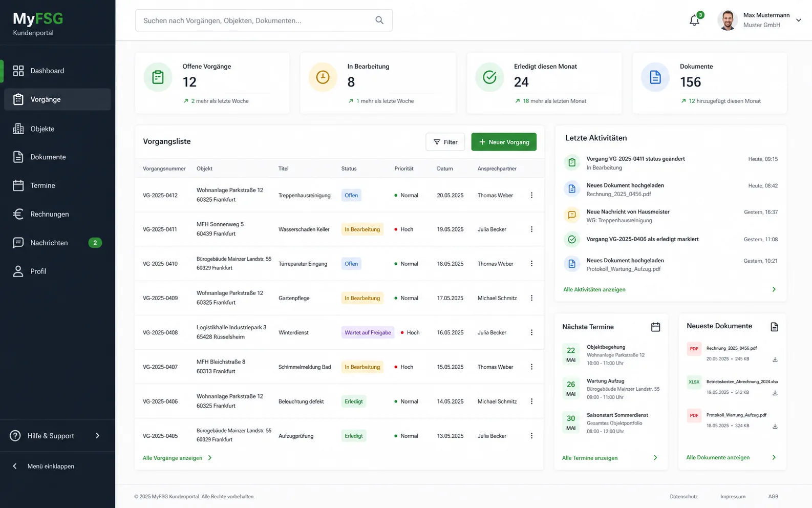Image resolution: width=812 pixels, height=508 pixels.
Task: Collapse sidebar via Menü einklappen
Action: point(44,466)
